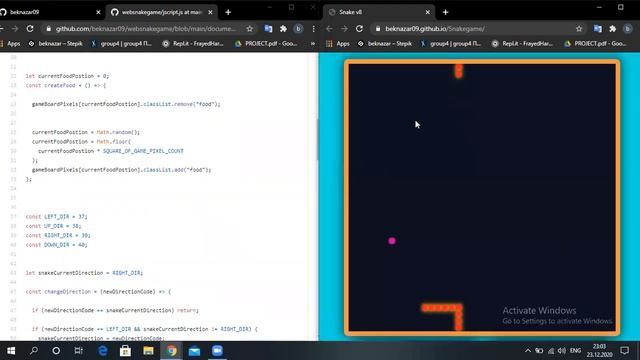
Task: Open the translate extension in right window
Action: [x=598, y=29]
